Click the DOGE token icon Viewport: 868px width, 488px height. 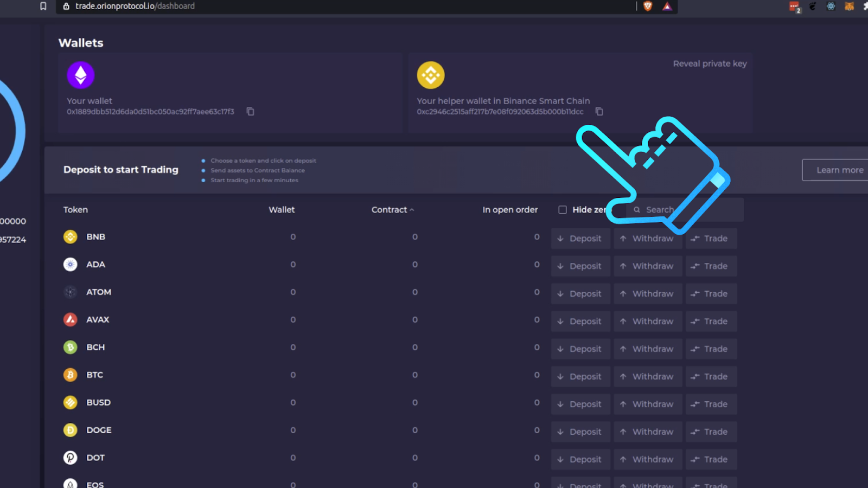pos(71,431)
